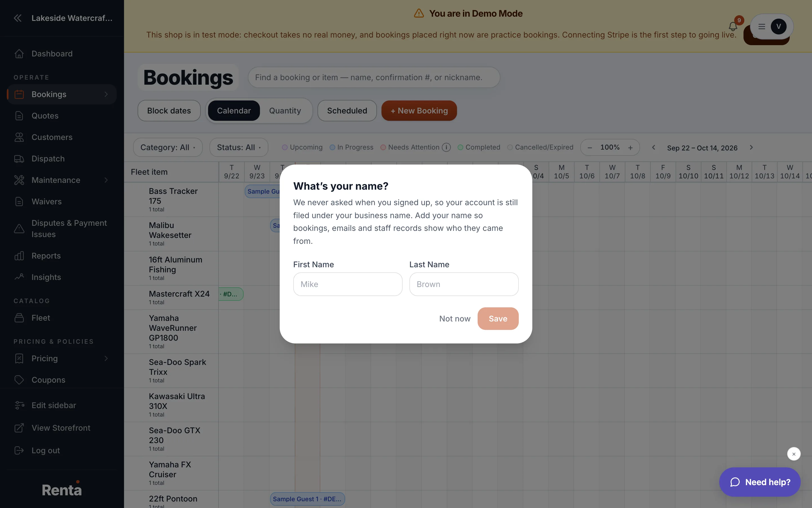This screenshot has width=812, height=508.
Task: Open the Dashboard home icon
Action: [x=19, y=54]
